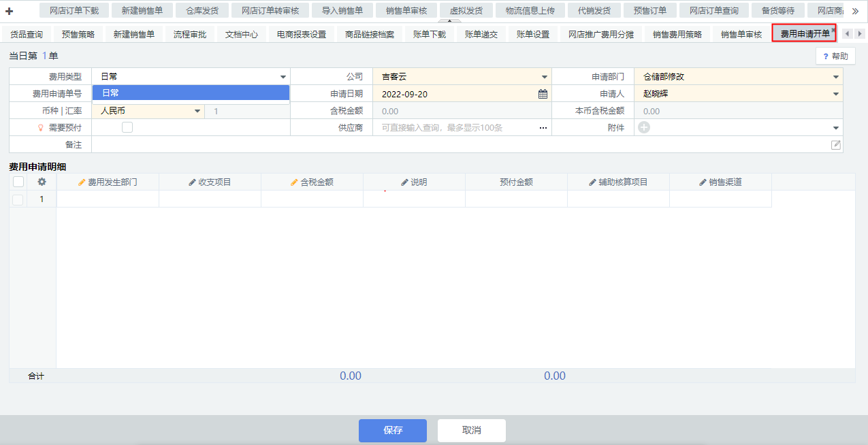Click the plus icon to add shortcut

tap(10, 11)
